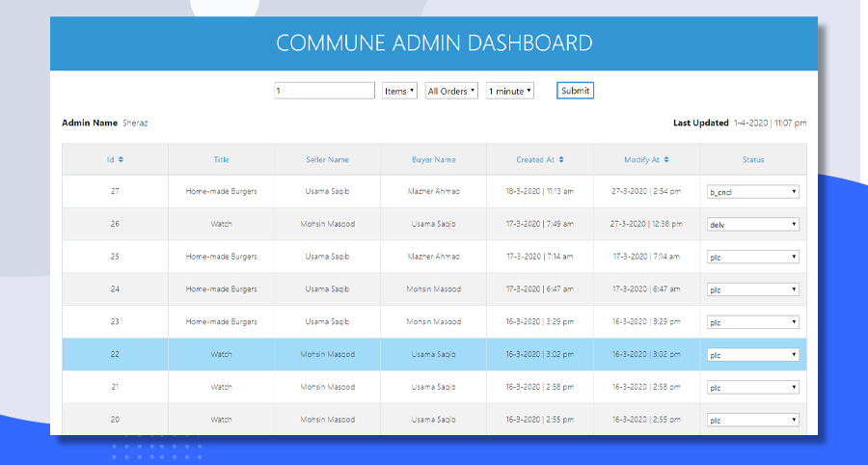868x465 pixels.
Task: Sort by Created At arrows icon
Action: (x=561, y=160)
